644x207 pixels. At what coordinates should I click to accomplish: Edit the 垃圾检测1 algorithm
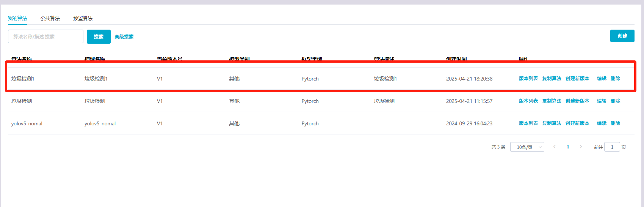pyautogui.click(x=602, y=79)
